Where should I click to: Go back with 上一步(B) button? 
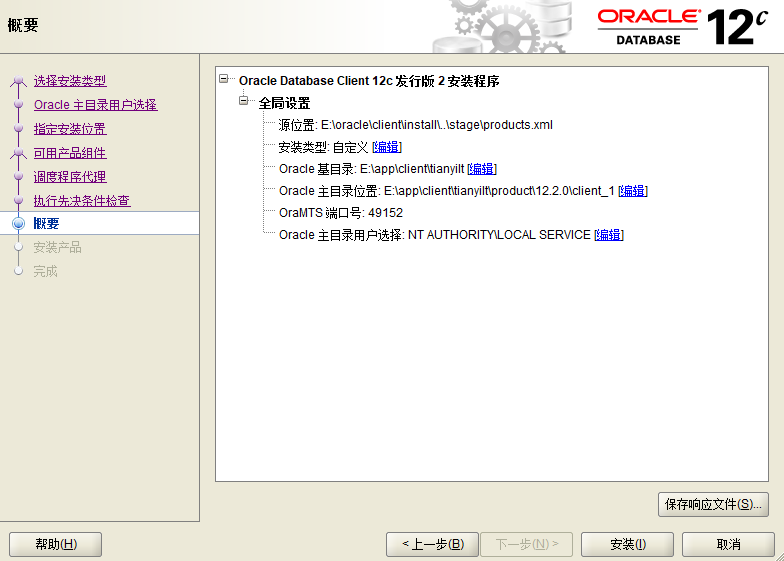tap(432, 544)
